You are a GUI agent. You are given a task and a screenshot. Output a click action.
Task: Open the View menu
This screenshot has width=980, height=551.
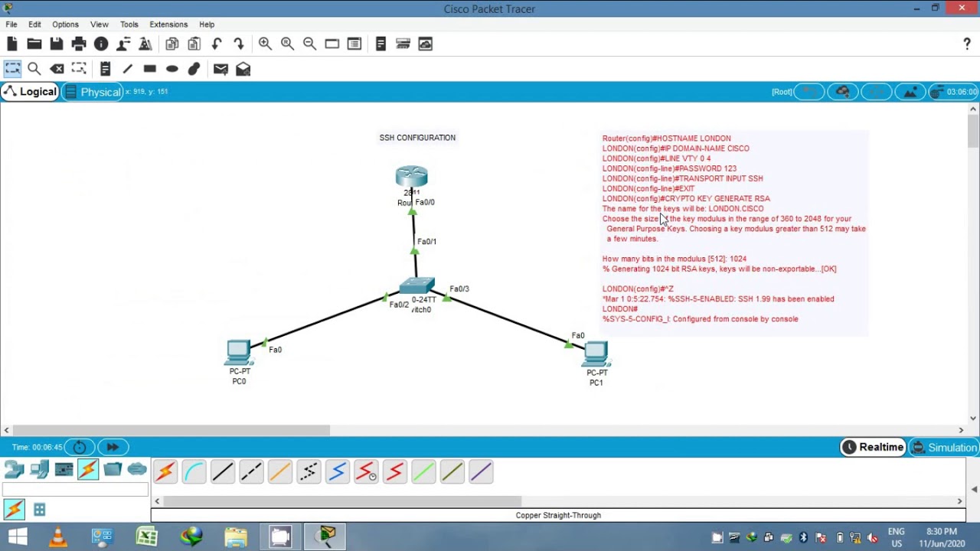click(x=100, y=24)
